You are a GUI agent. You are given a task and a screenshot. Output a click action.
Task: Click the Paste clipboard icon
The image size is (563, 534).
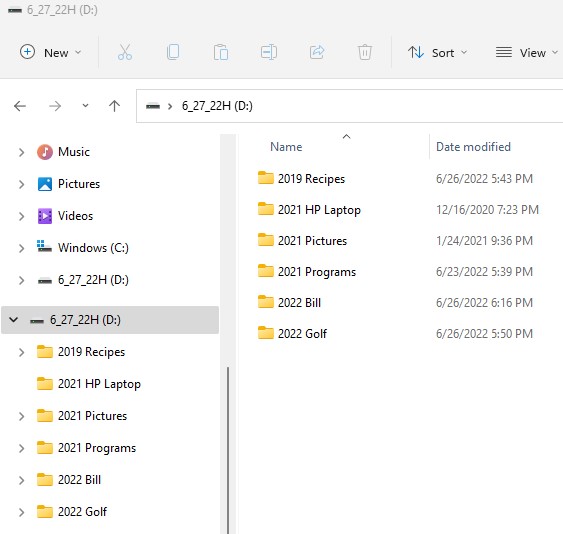[x=220, y=52]
